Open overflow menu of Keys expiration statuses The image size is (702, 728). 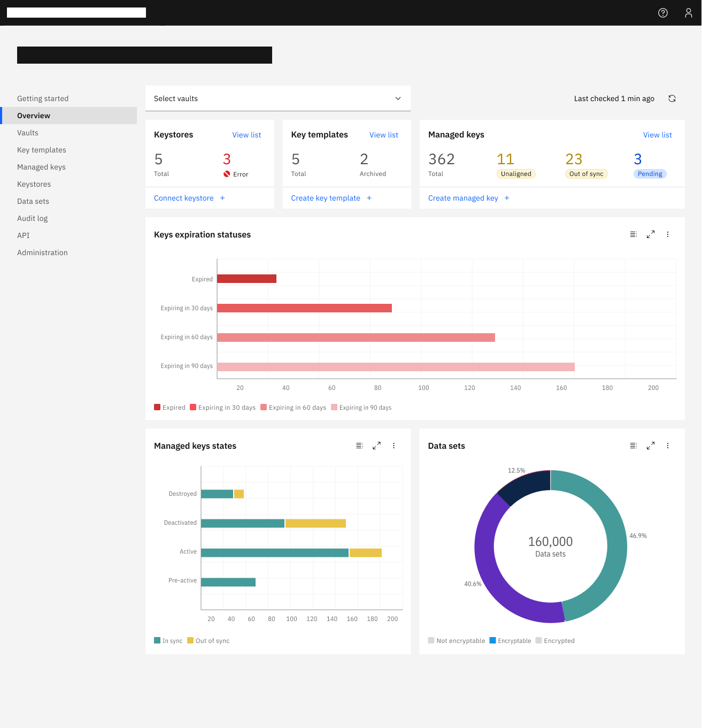(668, 234)
